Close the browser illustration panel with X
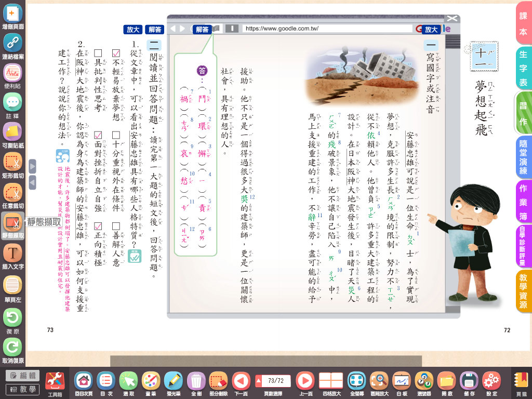Screen dimensions: 532x399 (x=452, y=19)
